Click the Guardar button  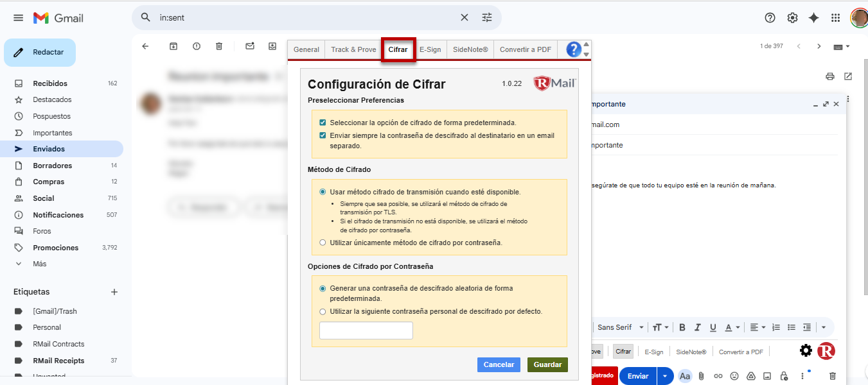click(x=547, y=364)
